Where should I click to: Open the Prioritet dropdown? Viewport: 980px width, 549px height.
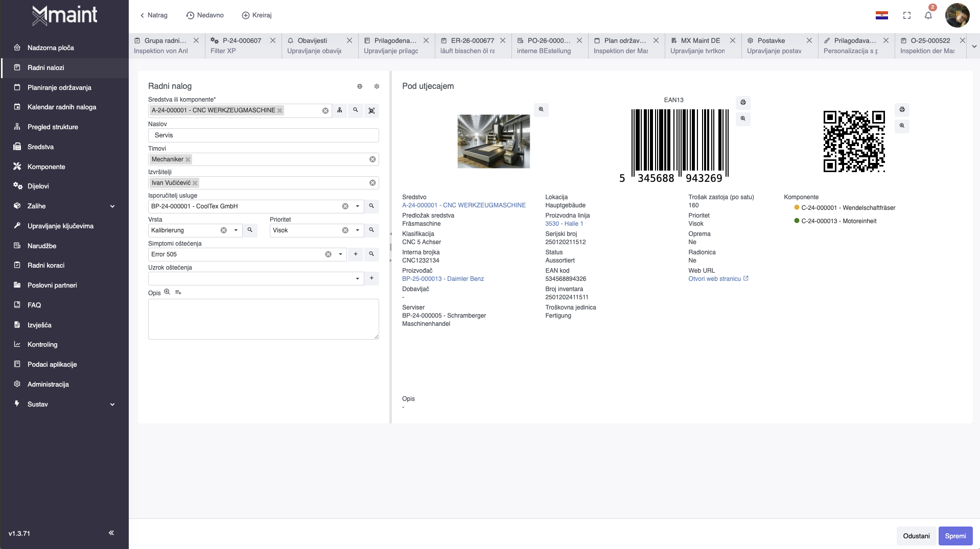click(357, 230)
